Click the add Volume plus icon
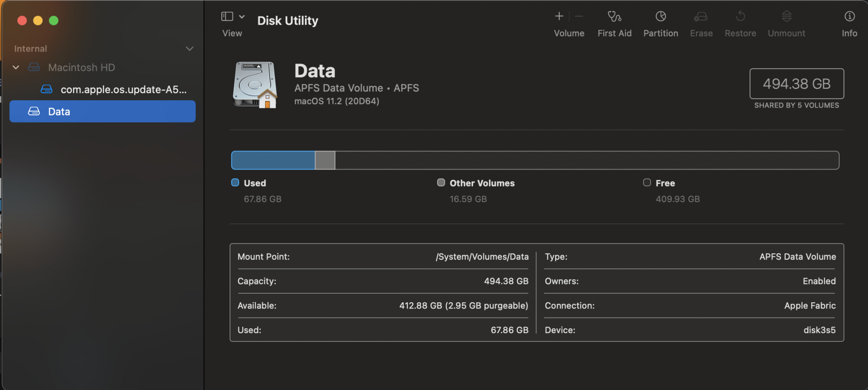The width and height of the screenshot is (868, 390). 559,16
